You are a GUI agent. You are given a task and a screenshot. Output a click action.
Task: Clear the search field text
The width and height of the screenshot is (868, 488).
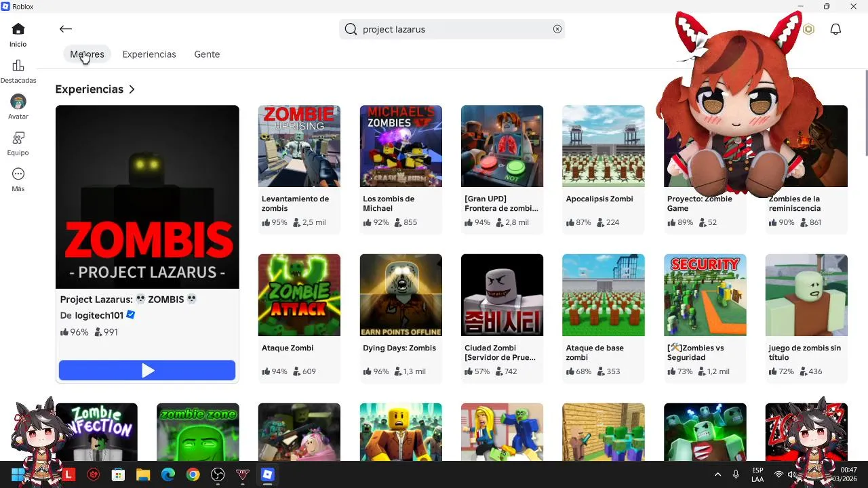(557, 29)
